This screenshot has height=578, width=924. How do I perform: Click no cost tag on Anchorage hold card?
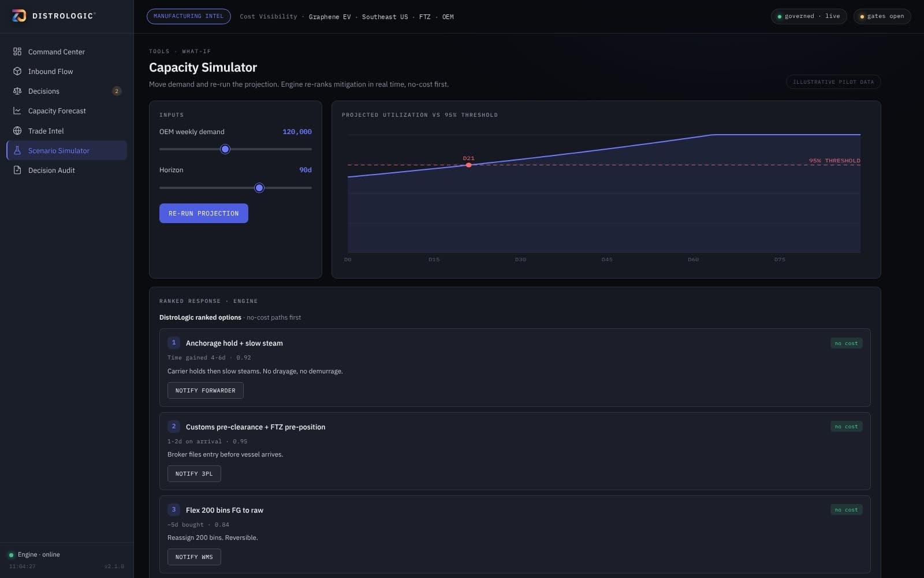846,343
